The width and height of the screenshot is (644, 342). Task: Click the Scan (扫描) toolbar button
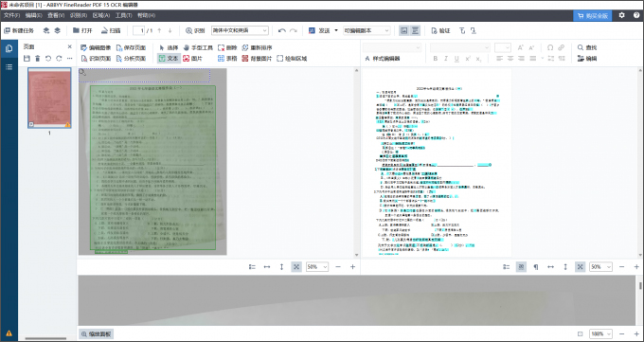point(111,31)
